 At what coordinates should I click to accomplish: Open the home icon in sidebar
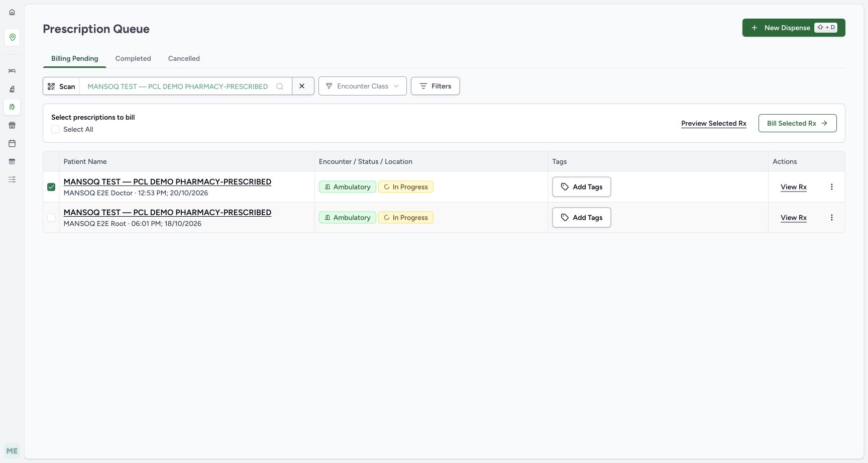click(12, 12)
